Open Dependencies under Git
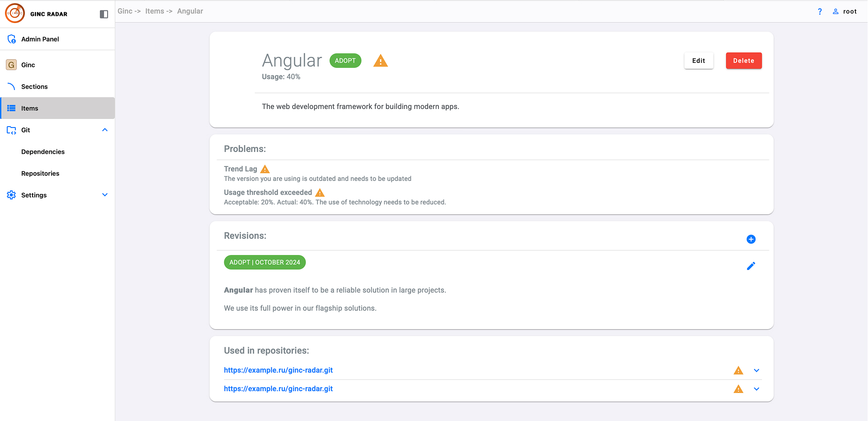The image size is (868, 421). click(x=57, y=151)
